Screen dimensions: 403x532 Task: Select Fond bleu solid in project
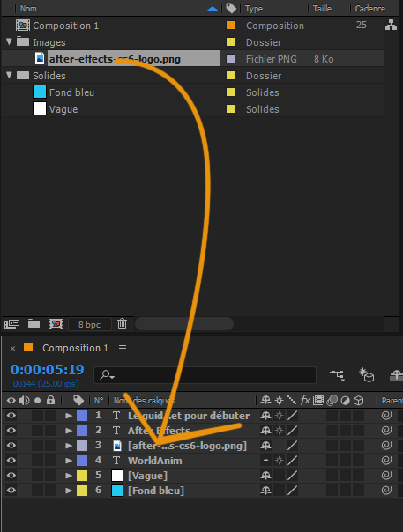pyautogui.click(x=71, y=92)
